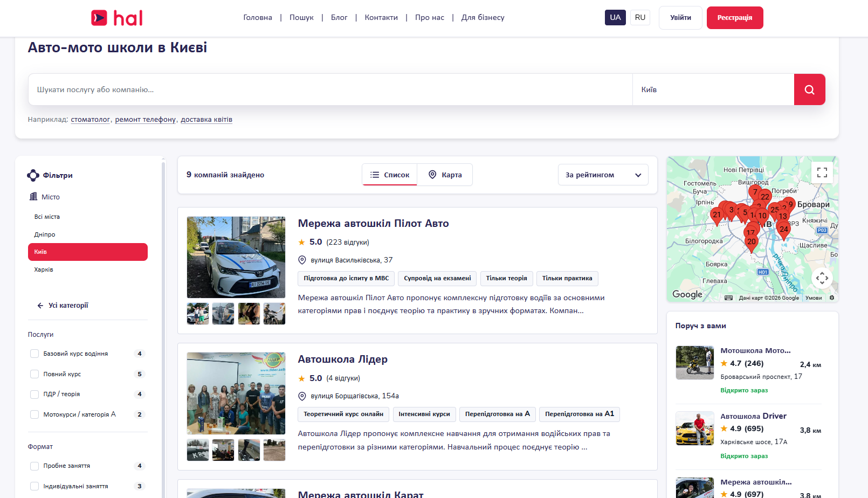The width and height of the screenshot is (868, 498).
Task: Check the Пробне заняття format filter
Action: pos(35,466)
